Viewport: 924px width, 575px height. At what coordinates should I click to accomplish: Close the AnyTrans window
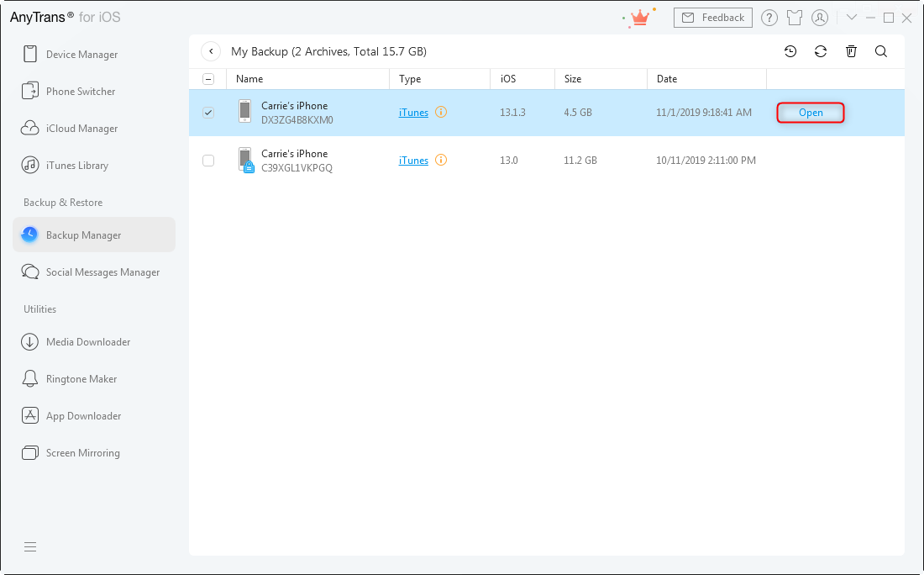(x=907, y=18)
